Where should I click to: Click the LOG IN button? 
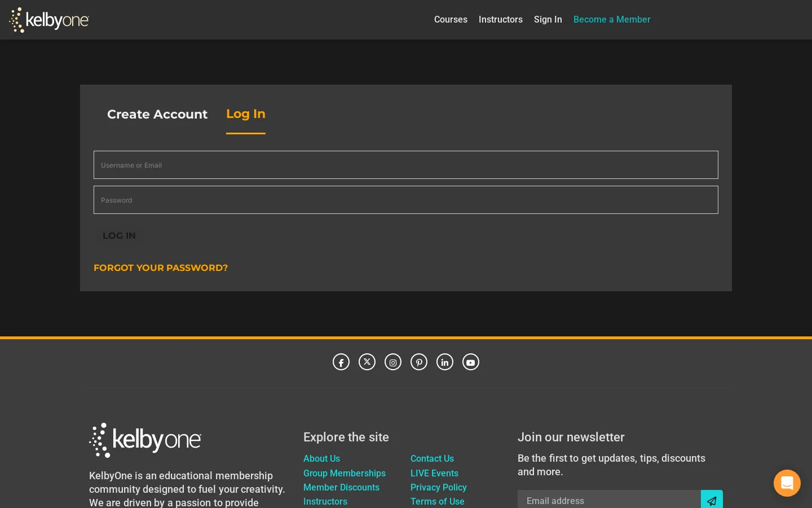pyautogui.click(x=119, y=235)
